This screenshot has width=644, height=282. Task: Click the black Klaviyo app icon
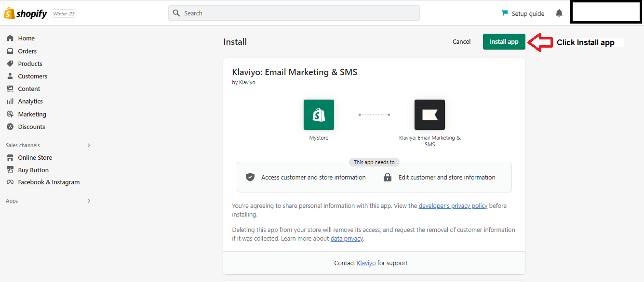429,115
